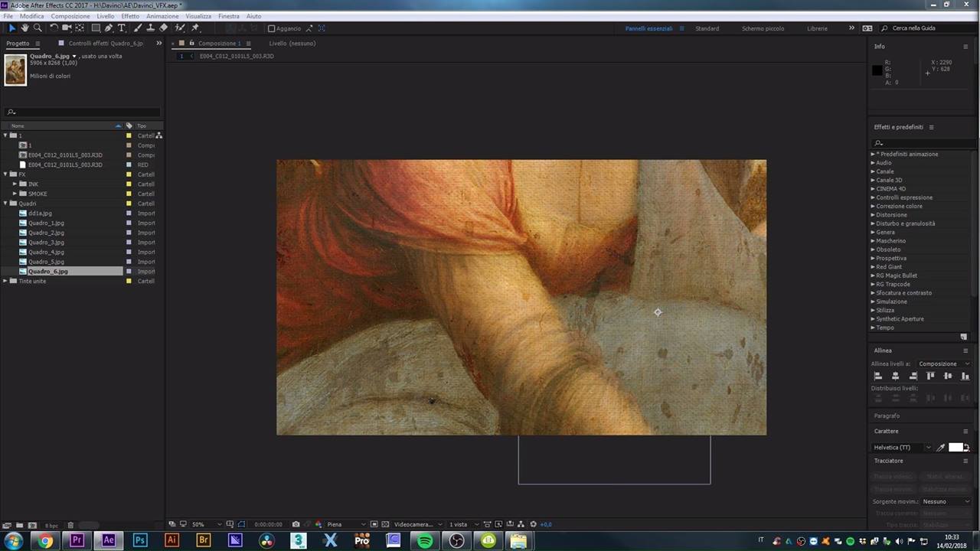The height and width of the screenshot is (551, 980).
Task: Select the Eraser tool
Action: point(163,28)
